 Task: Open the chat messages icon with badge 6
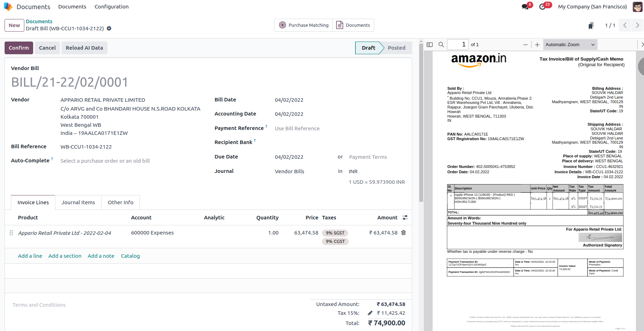tap(525, 7)
